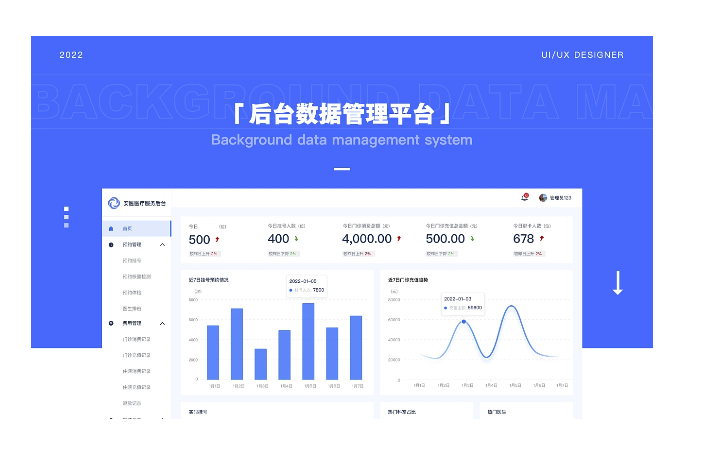Click the shortest bar in the bar chart
Image resolution: width=720 pixels, height=450 pixels.
tap(261, 363)
